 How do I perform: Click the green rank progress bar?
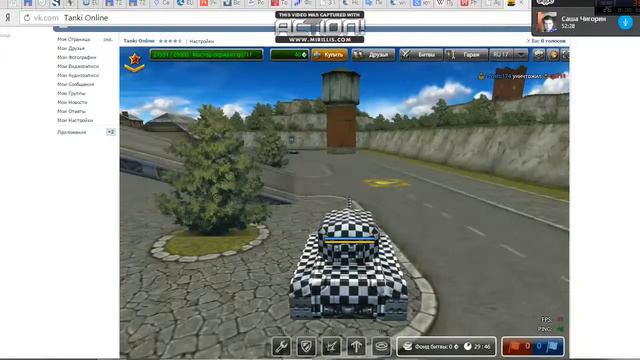click(207, 55)
